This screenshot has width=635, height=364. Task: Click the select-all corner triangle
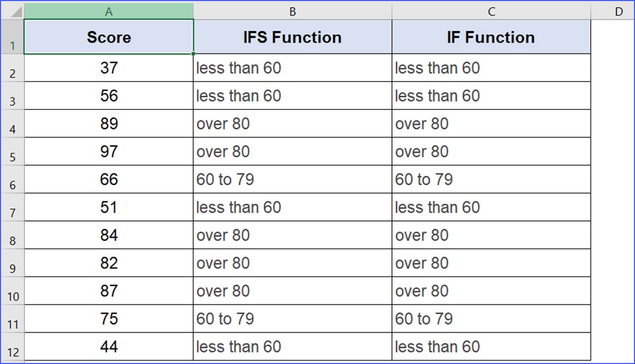[12, 11]
